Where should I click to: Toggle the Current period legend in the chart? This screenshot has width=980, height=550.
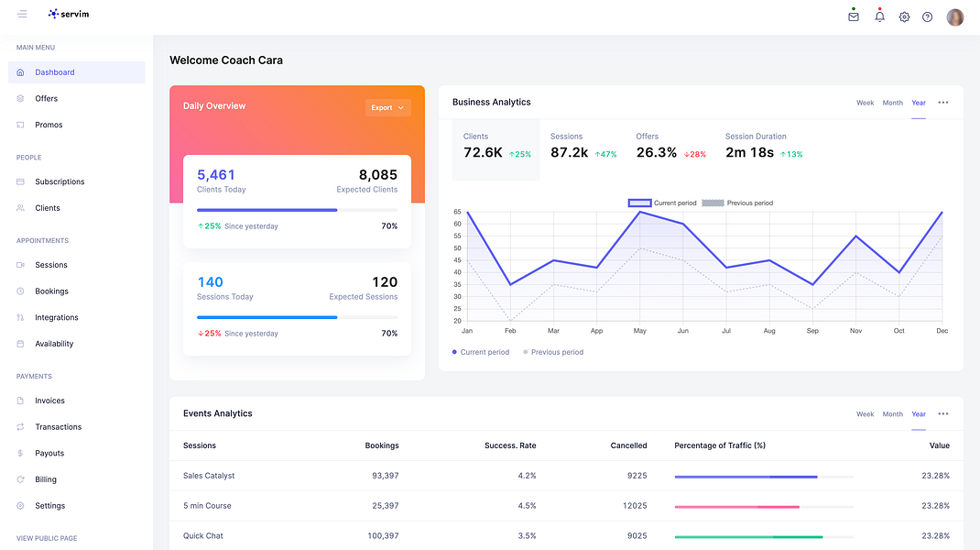click(x=662, y=203)
